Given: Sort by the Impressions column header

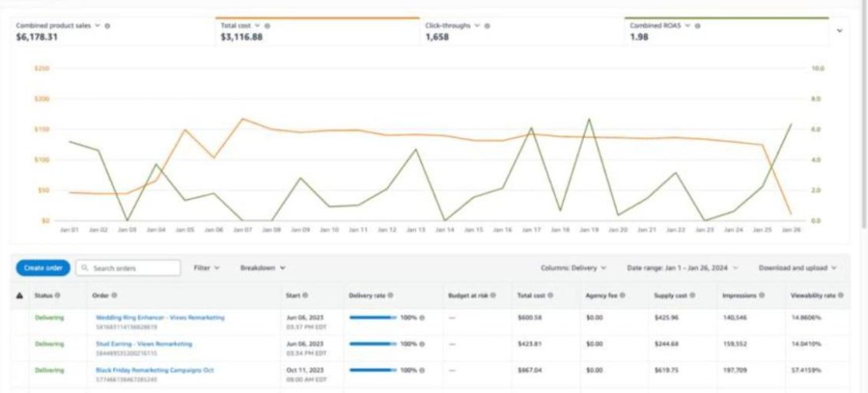Looking at the screenshot, I should point(739,296).
